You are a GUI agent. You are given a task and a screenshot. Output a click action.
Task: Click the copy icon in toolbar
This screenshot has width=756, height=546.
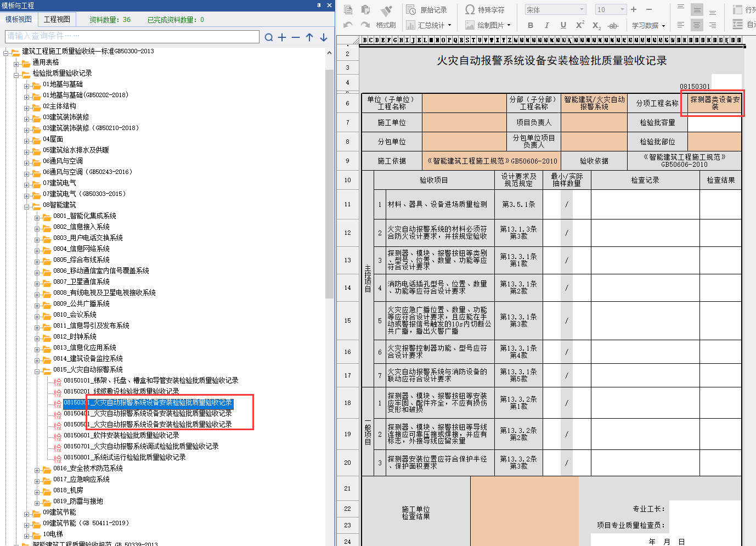(x=348, y=10)
